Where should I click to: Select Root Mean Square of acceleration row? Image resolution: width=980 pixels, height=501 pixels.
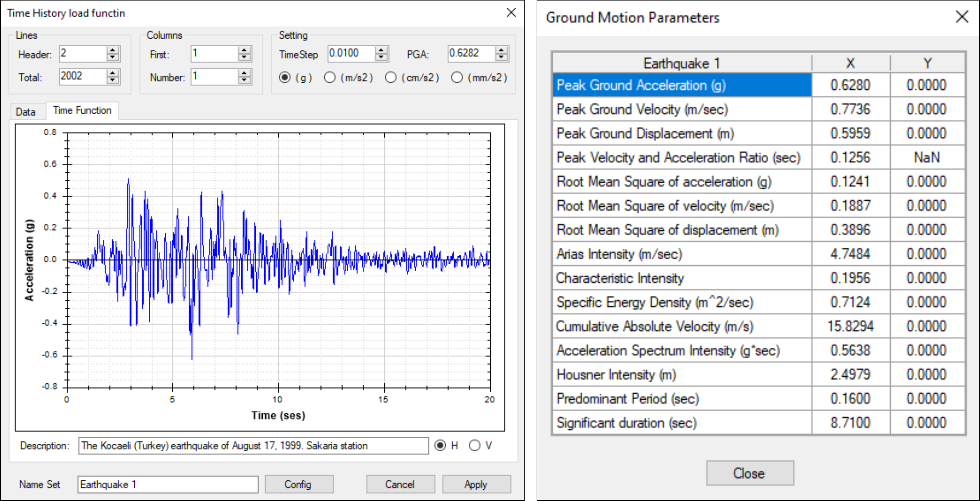(759, 182)
